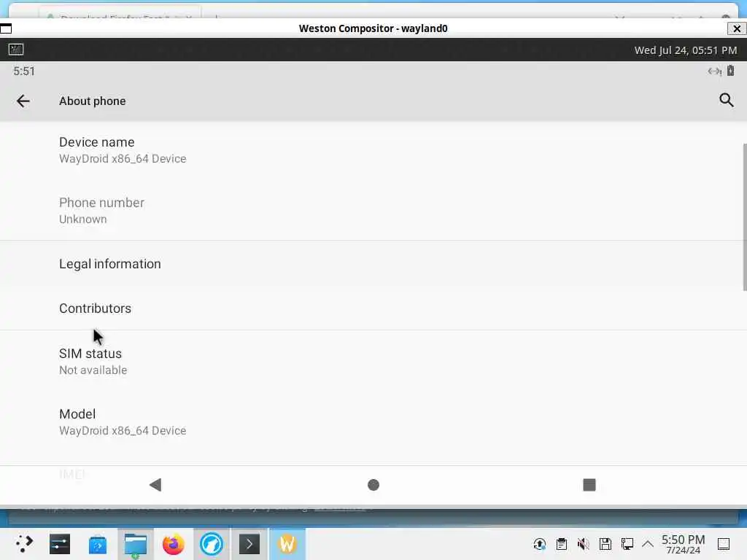
Task: Click the muted volume tray icon
Action: click(x=584, y=544)
